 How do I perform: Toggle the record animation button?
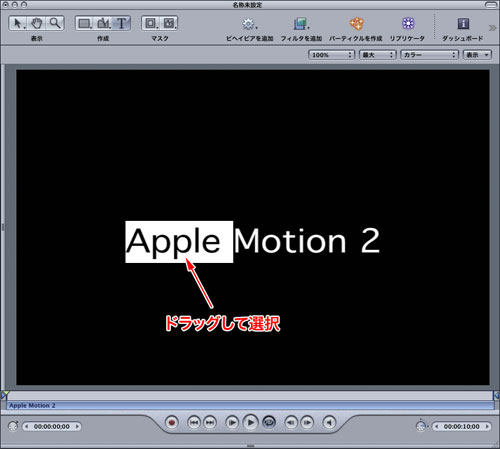[172, 423]
